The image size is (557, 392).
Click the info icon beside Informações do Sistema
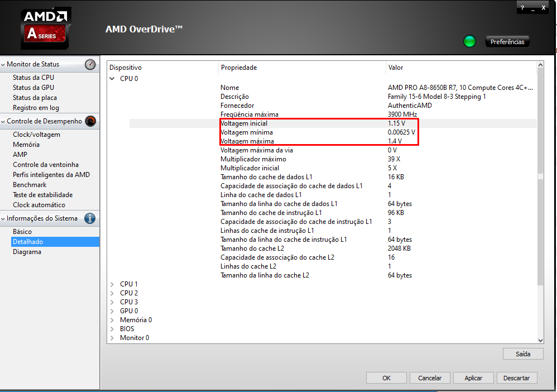(x=90, y=218)
